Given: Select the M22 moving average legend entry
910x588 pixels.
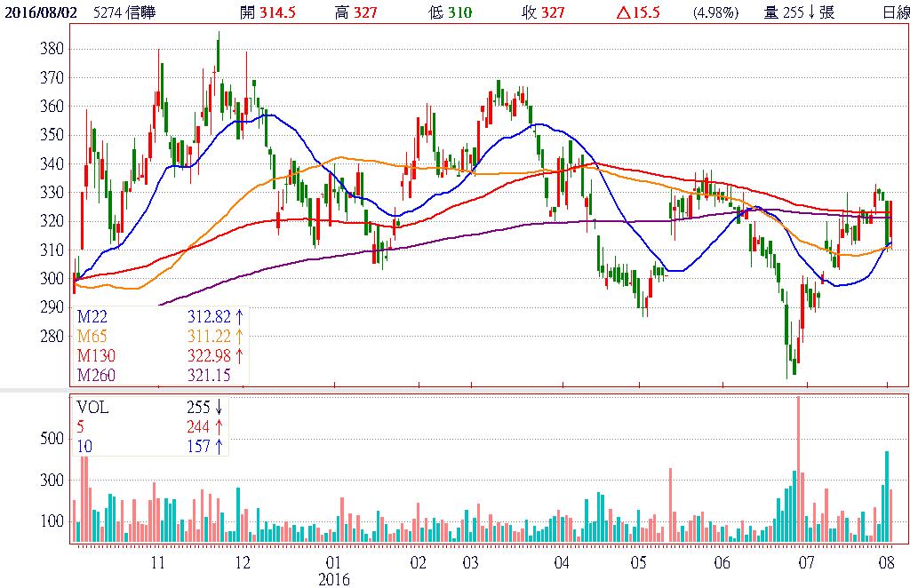Looking at the screenshot, I should [x=92, y=316].
